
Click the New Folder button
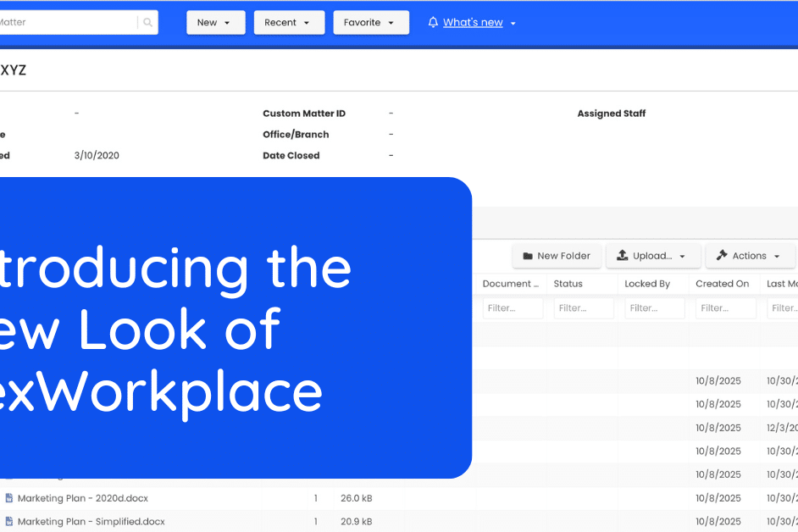coord(557,256)
